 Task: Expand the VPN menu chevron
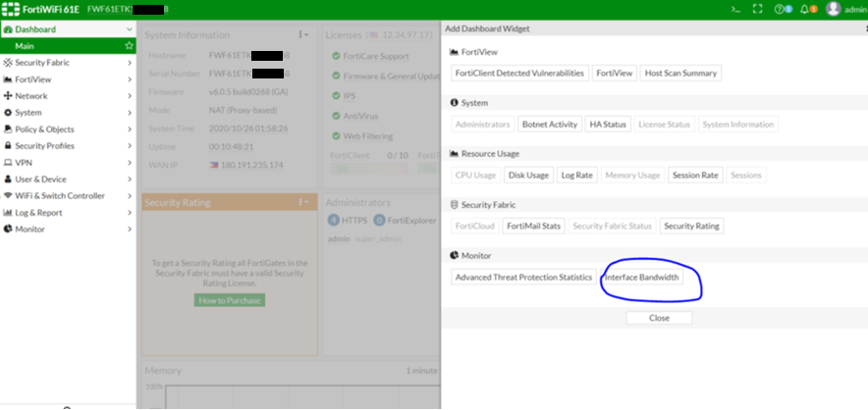coord(130,163)
